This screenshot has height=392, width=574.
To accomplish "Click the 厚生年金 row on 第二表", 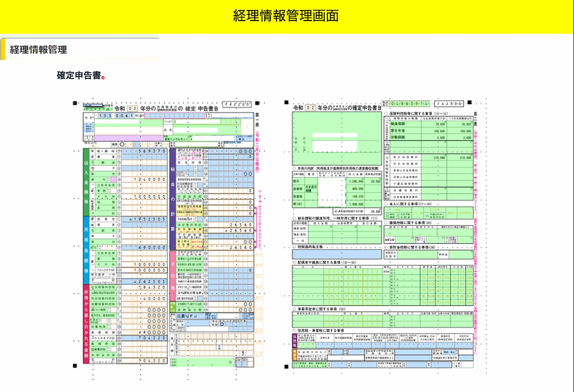I will click(432, 130).
